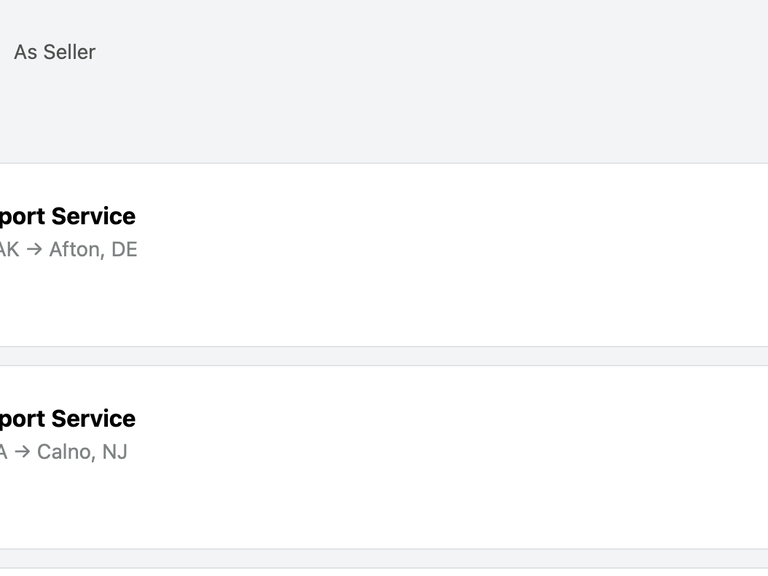Click the DE state abbreviation
This screenshot has width=768, height=576.
[124, 249]
